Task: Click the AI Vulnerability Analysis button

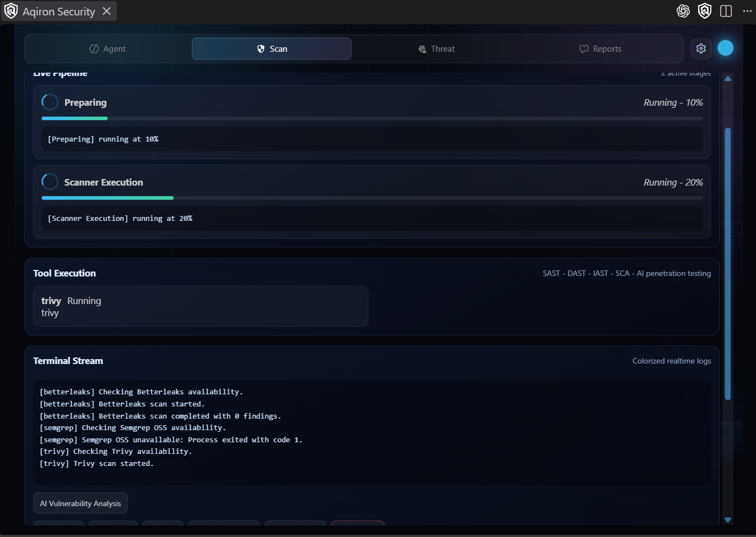Action: point(80,503)
